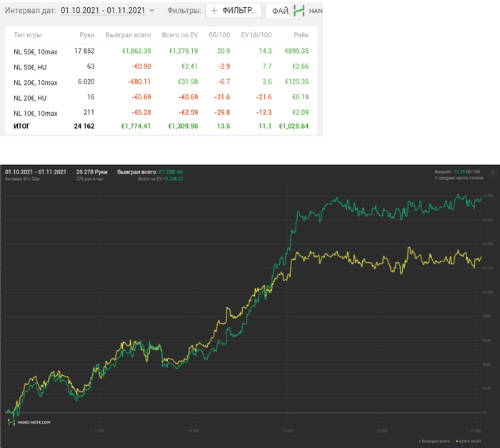This screenshot has width=500, height=448.
Task: Click the 20.9 bb/100 cell
Action: pos(223,51)
